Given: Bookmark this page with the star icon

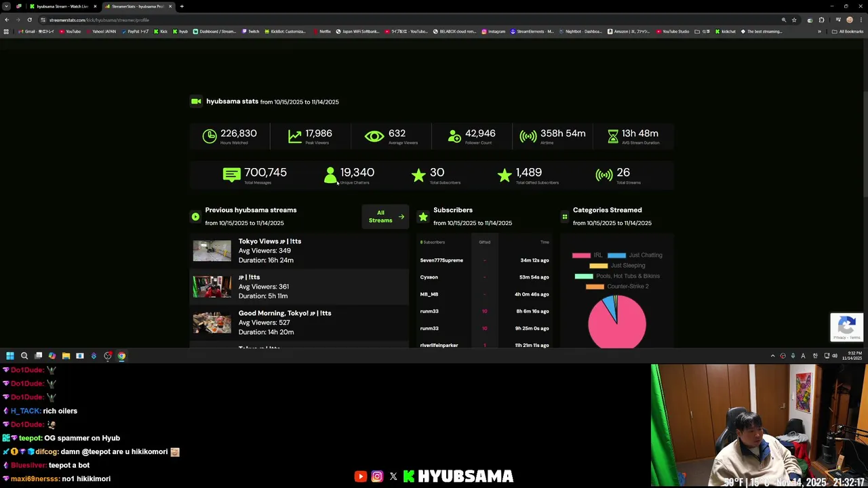Looking at the screenshot, I should click(794, 20).
